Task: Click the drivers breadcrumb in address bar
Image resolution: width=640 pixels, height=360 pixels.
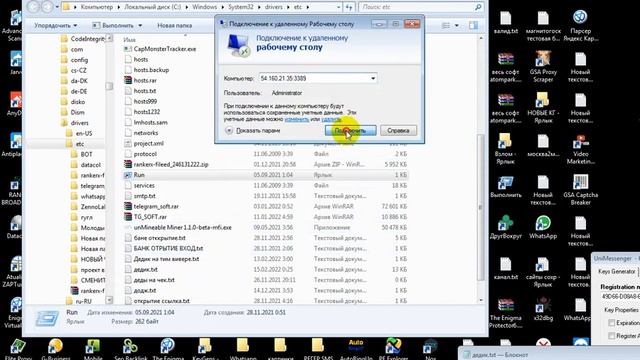Action: pos(273,7)
